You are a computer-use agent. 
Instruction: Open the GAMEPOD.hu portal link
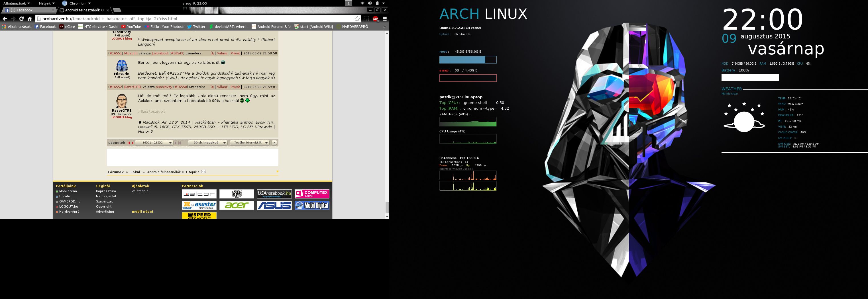pyautogui.click(x=70, y=202)
